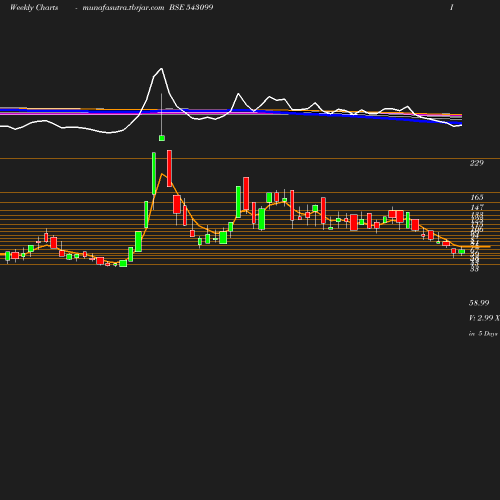The image size is (500, 500).
Task: Click the 58.99 last price value
Action: click(479, 303)
